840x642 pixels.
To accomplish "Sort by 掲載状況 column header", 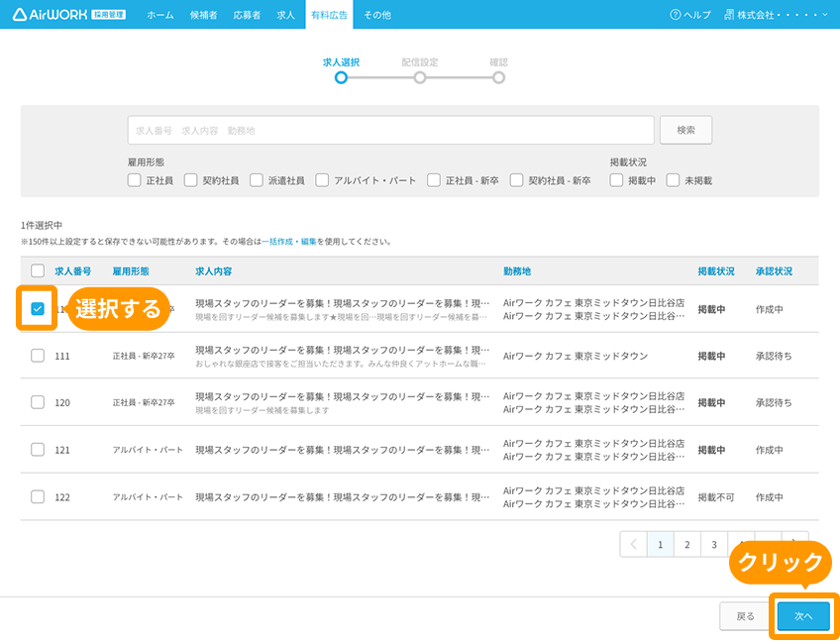I will [x=716, y=271].
